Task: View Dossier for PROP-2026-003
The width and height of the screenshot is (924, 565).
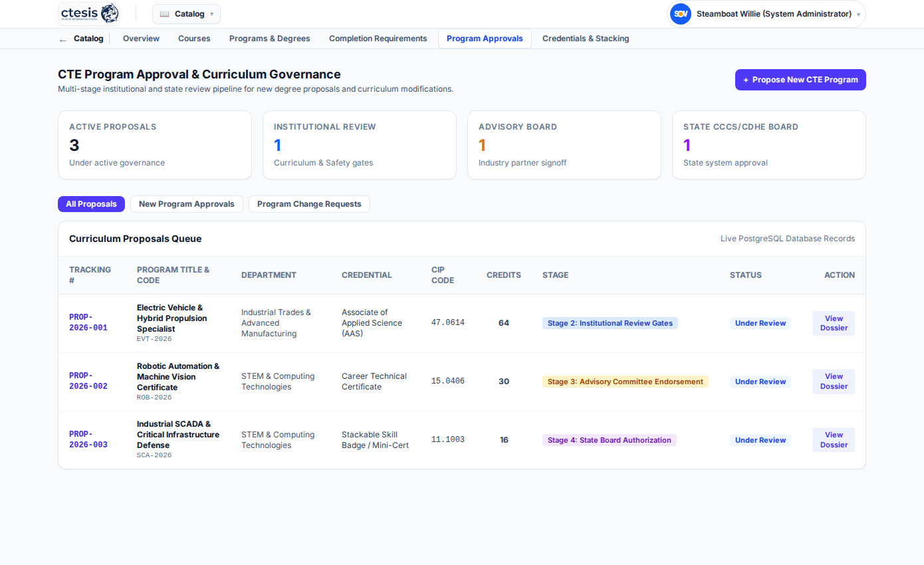Action: pos(834,440)
